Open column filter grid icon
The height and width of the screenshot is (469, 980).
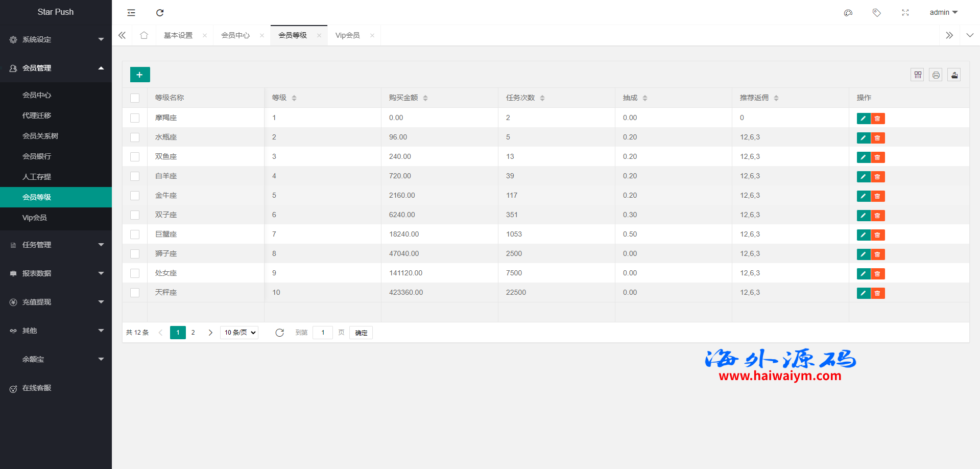point(917,75)
